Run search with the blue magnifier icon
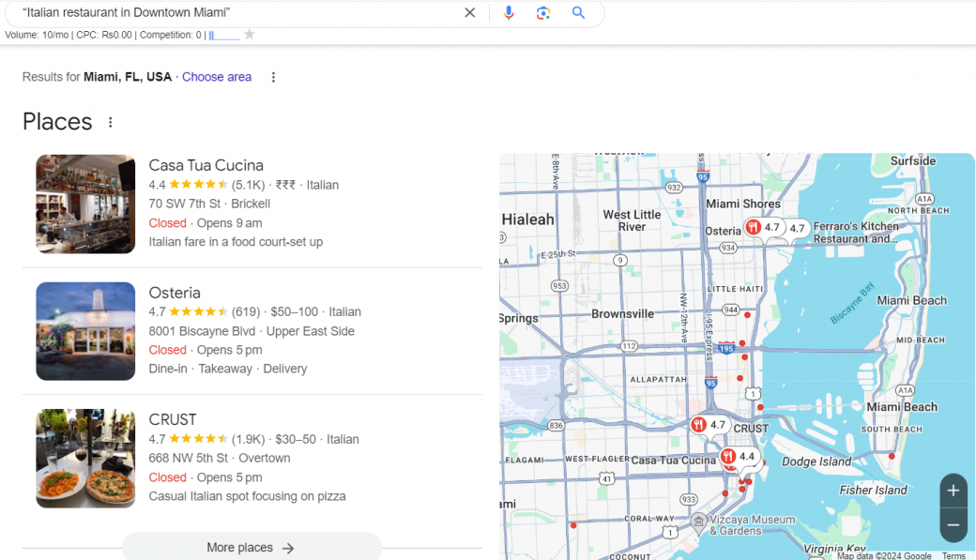 click(x=578, y=12)
